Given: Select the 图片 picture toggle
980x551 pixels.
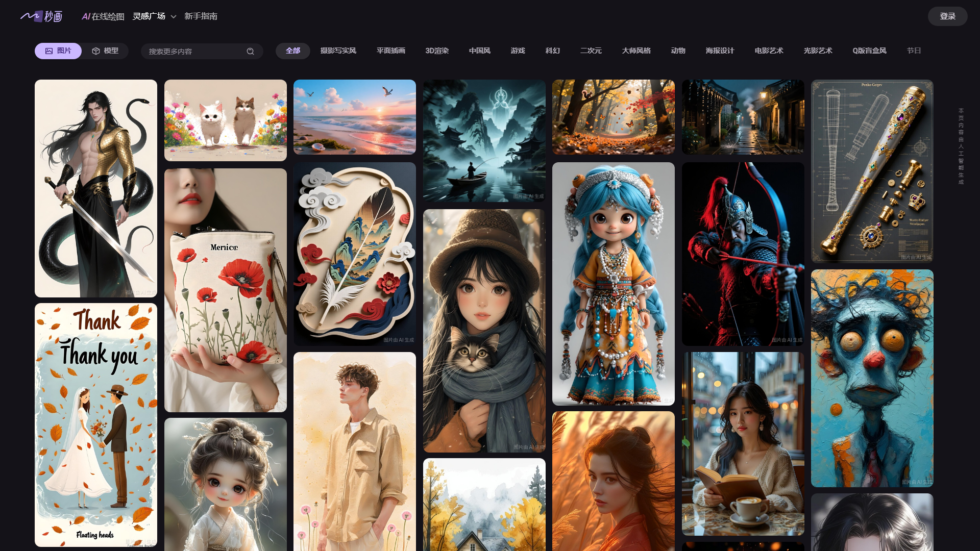Looking at the screenshot, I should coord(58,51).
